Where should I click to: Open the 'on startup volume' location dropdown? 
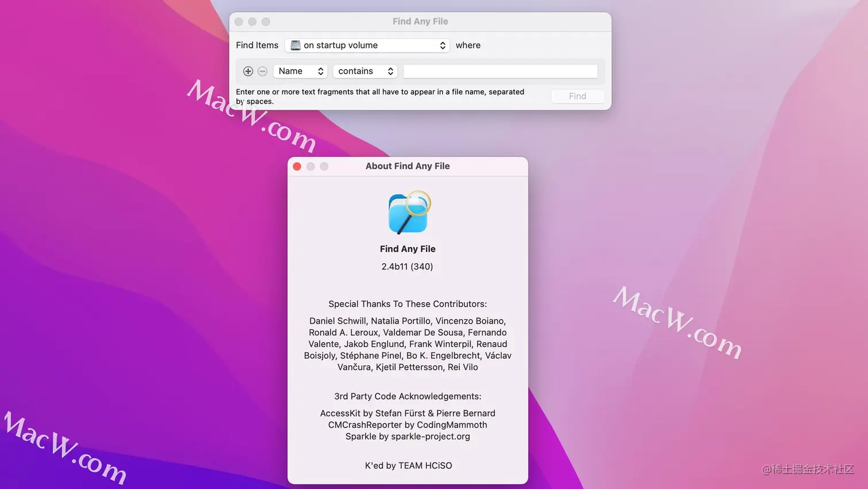point(367,45)
